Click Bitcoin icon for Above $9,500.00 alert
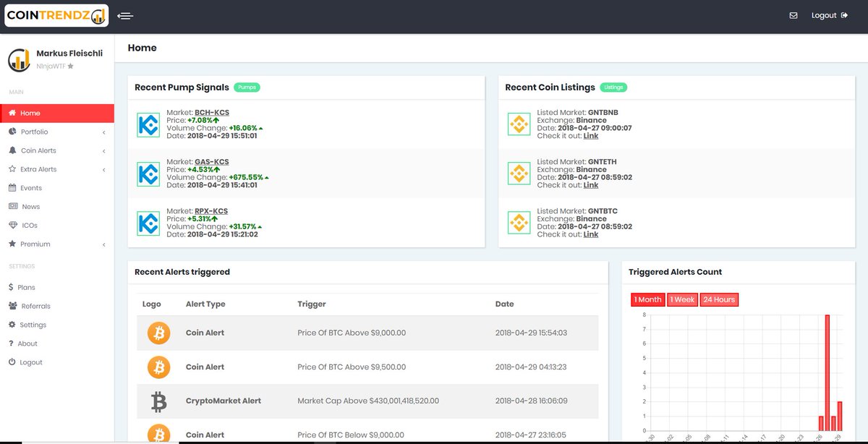This screenshot has height=444, width=868. tap(158, 367)
